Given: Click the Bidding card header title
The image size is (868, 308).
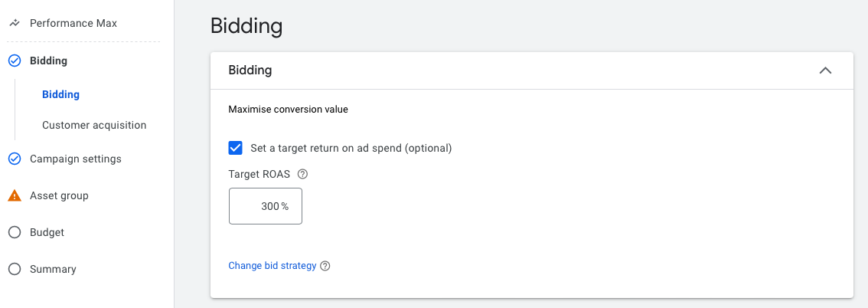Looking at the screenshot, I should pyautogui.click(x=250, y=70).
